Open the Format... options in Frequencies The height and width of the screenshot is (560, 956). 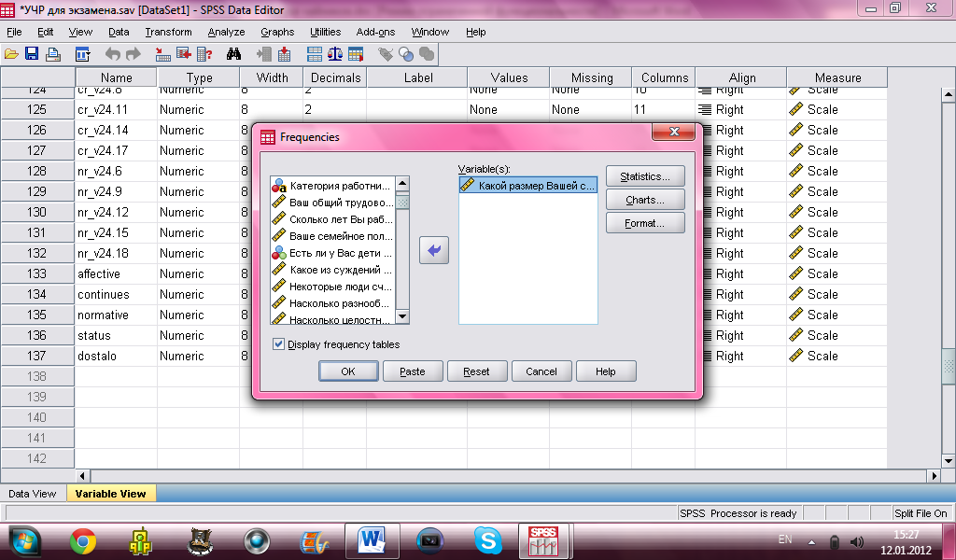645,223
